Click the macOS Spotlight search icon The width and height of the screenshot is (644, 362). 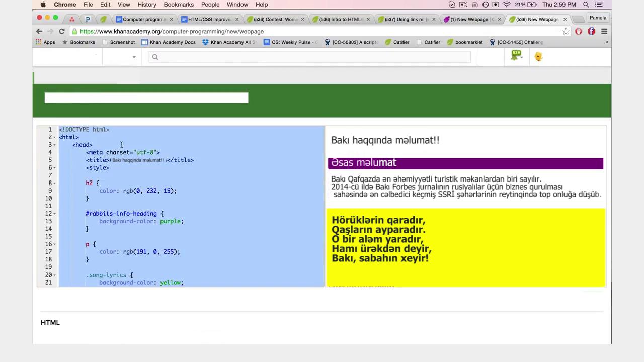[x=586, y=5]
